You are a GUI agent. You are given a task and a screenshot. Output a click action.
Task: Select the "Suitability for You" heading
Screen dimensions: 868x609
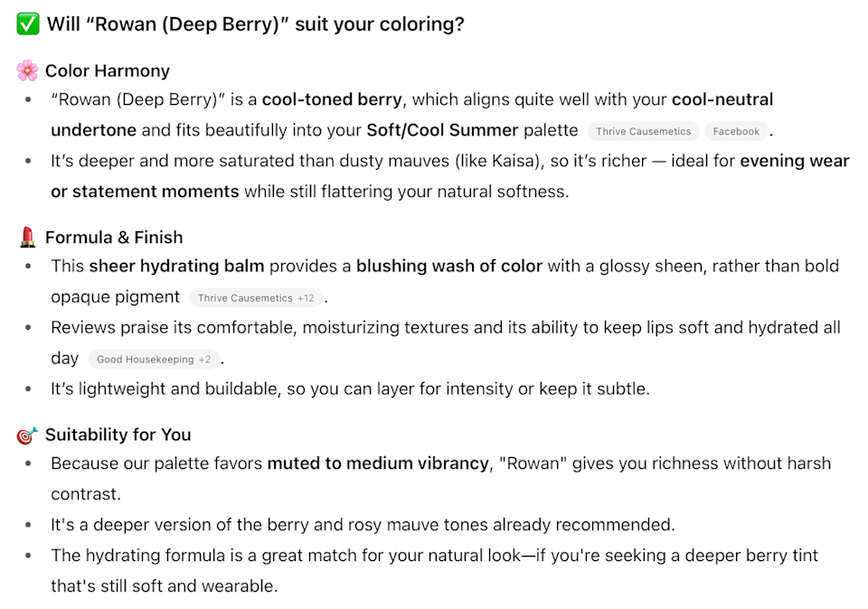[118, 435]
